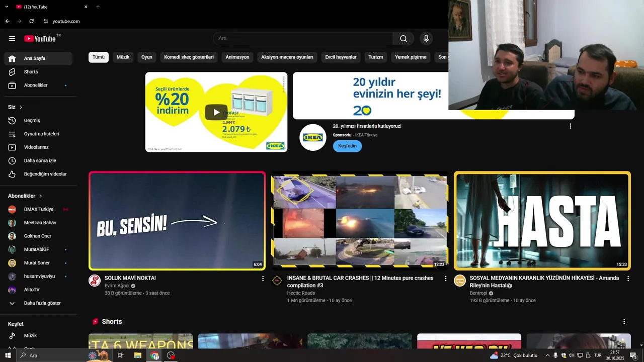Open the HASTA video thumbnail

tap(542, 221)
